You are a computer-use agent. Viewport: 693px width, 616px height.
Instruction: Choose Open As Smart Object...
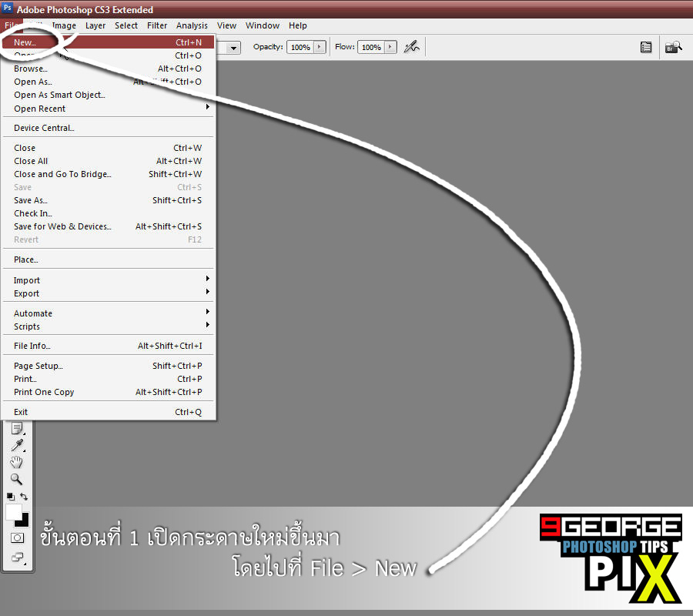click(109, 95)
